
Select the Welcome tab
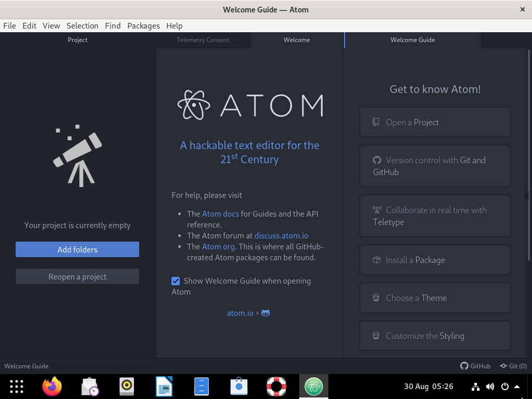click(x=297, y=40)
